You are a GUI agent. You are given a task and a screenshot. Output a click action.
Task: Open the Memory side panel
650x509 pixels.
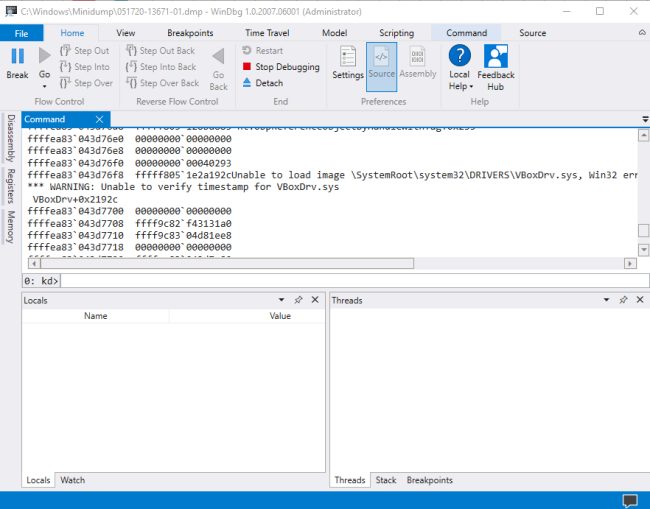[x=11, y=227]
